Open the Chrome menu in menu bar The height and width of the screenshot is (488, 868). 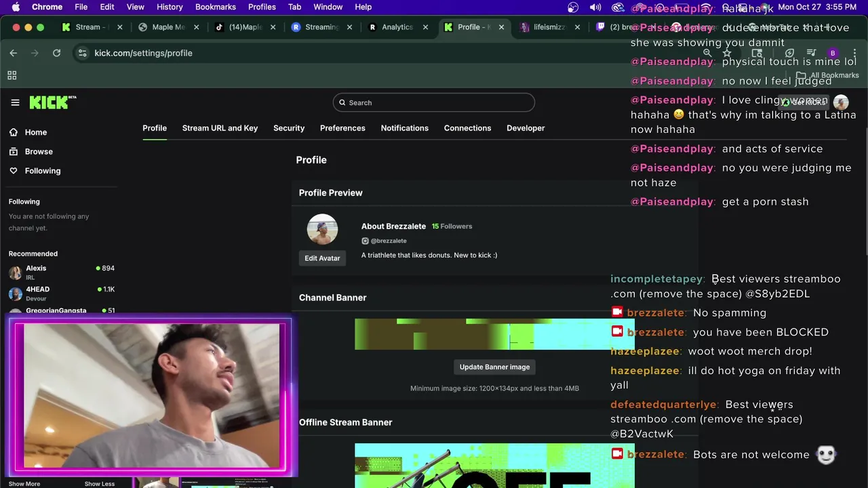tap(47, 7)
